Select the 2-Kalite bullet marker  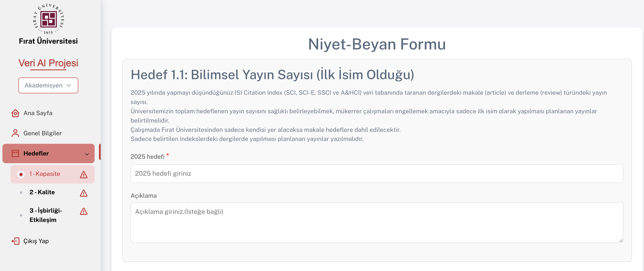[21, 193]
